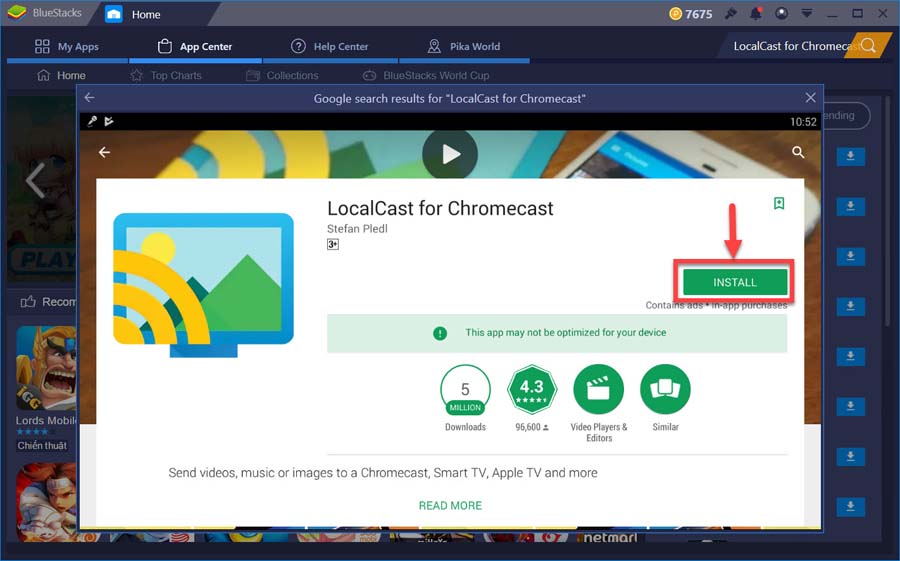Click the 'Contains ads' notice text
This screenshot has width=900, height=561.
674,305
